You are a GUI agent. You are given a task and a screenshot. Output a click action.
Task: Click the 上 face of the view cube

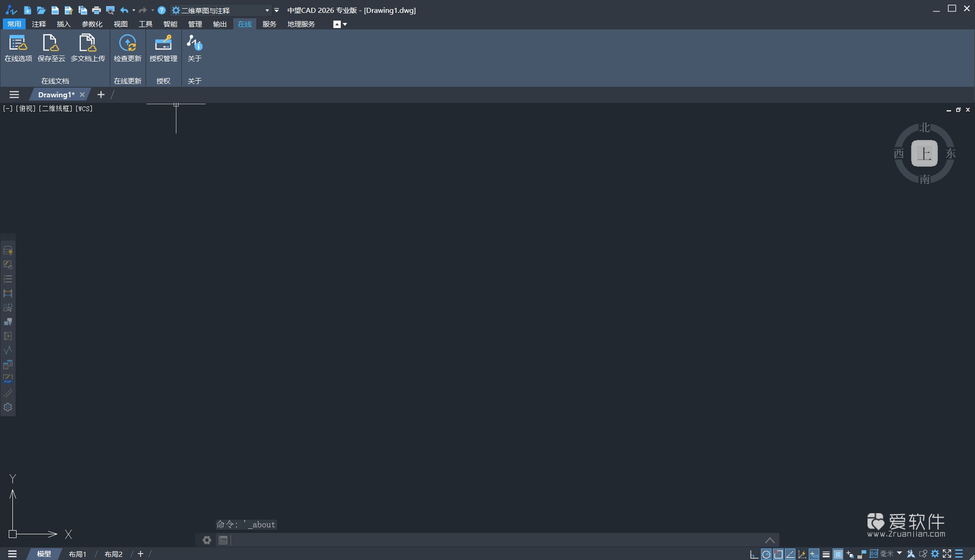tap(924, 153)
